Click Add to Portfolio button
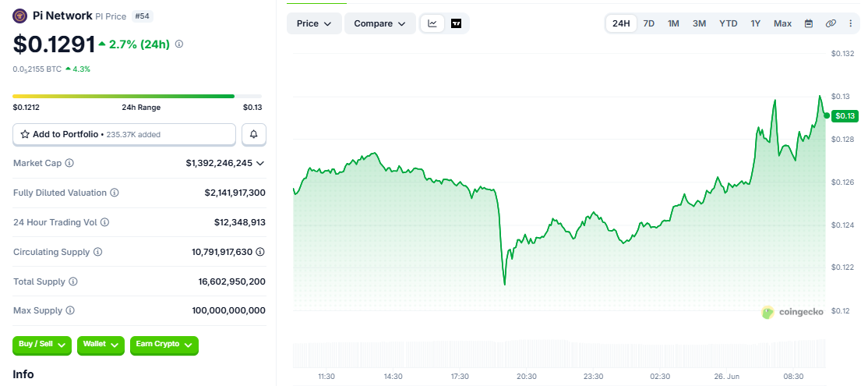 click(x=124, y=135)
